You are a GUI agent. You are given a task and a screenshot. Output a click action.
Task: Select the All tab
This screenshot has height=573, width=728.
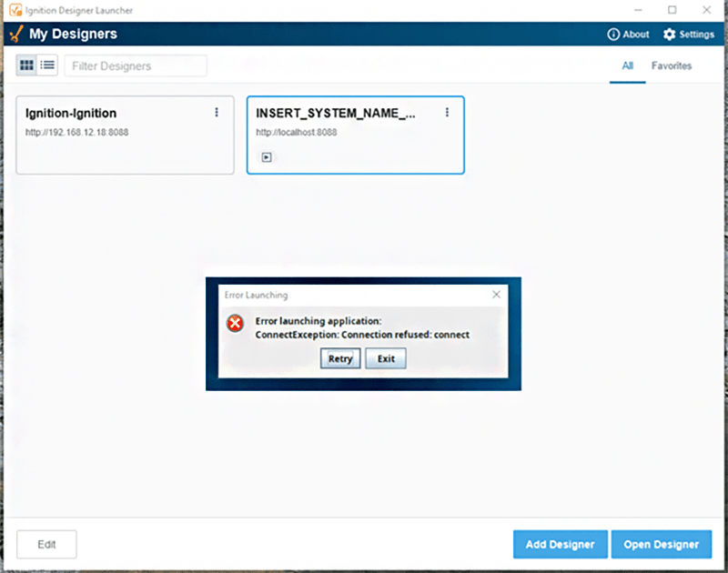[627, 65]
